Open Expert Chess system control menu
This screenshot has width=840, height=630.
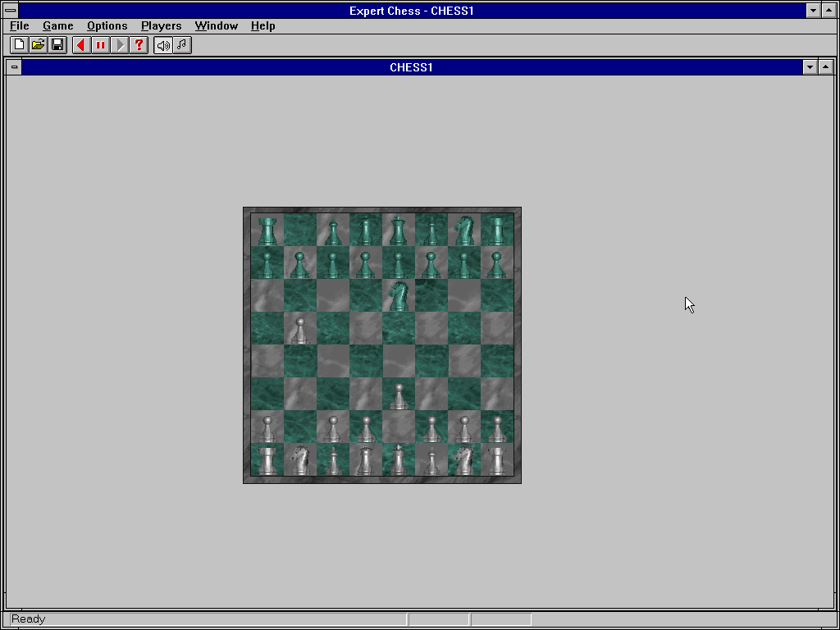(11, 11)
